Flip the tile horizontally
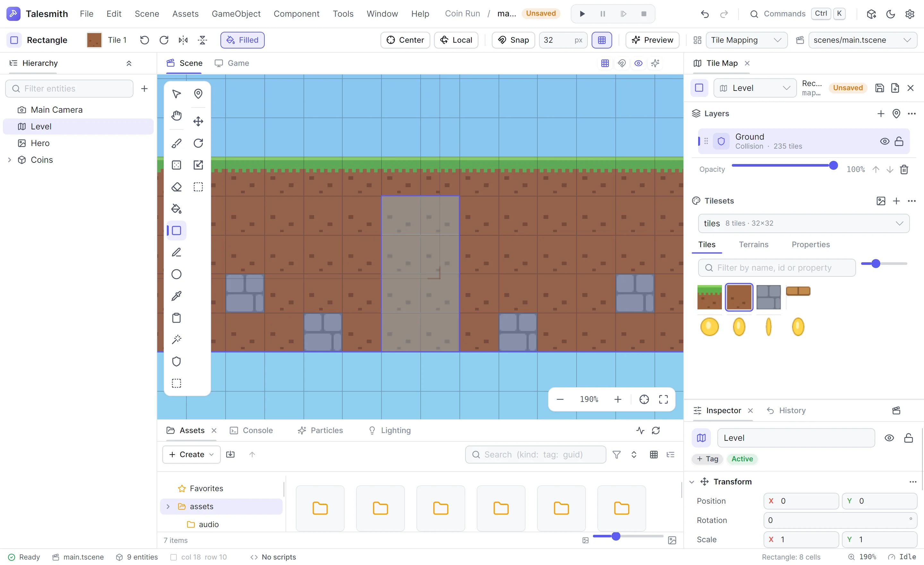 [x=183, y=40]
